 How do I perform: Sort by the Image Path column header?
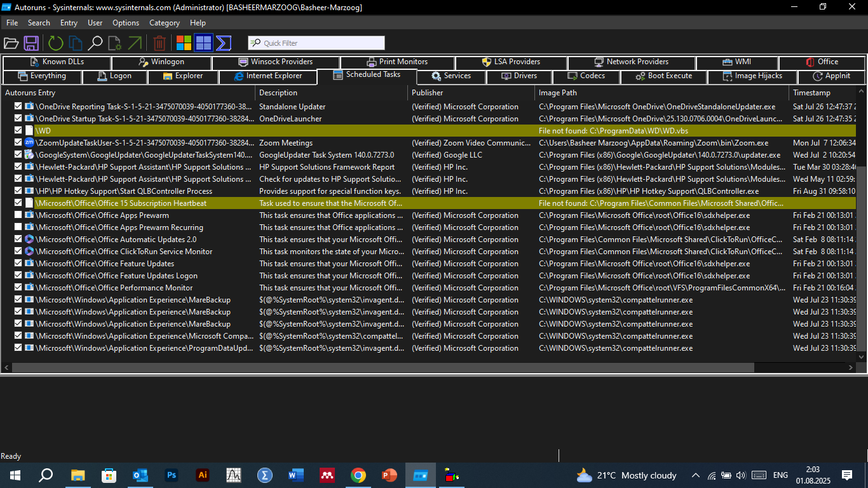(662, 93)
